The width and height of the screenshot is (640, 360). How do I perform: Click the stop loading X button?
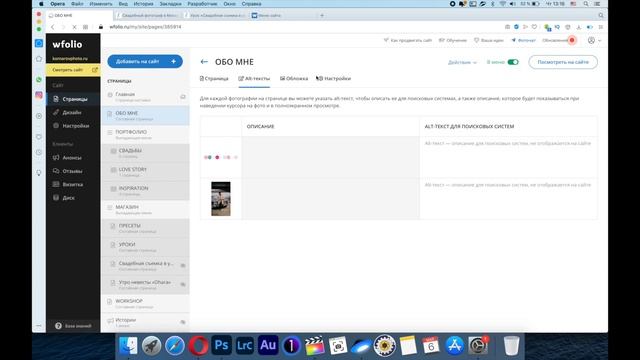(74, 27)
